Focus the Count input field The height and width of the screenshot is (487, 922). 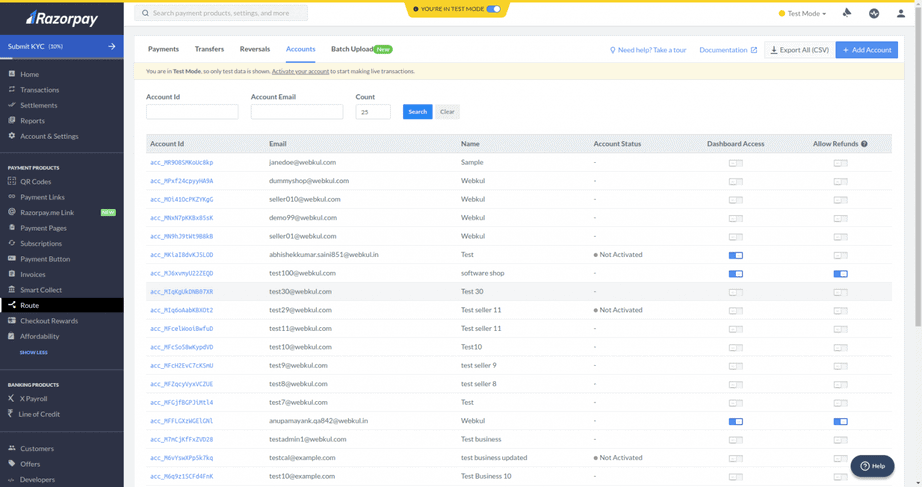(x=373, y=112)
